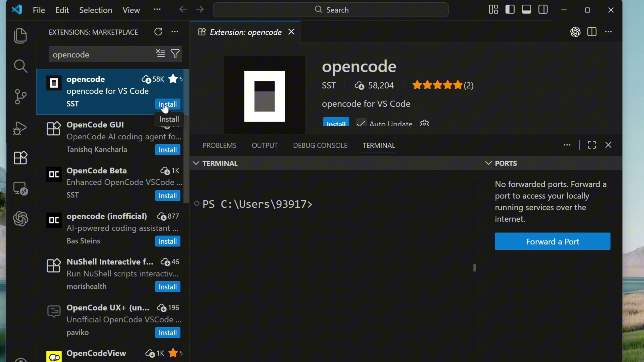Open the Selection menu
Screen dimensions: 644x362
pyautogui.click(x=95, y=10)
